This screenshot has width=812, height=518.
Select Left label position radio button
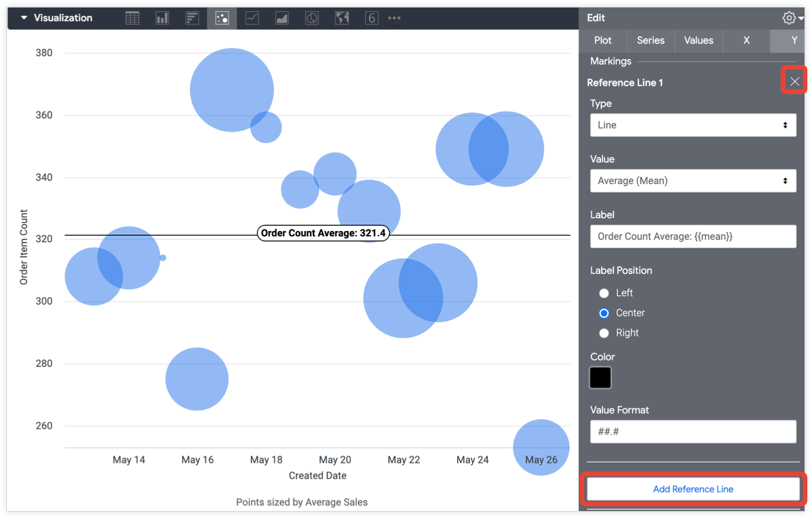[x=604, y=293]
